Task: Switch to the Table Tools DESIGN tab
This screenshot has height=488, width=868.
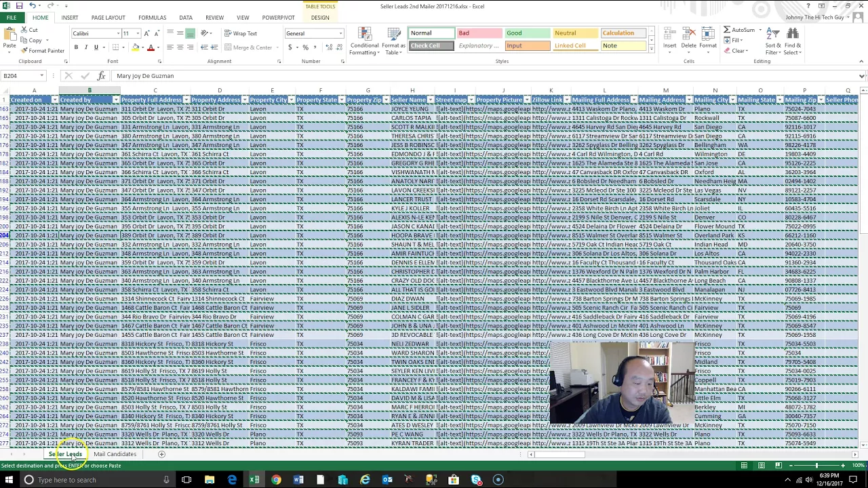Action: 320,18
